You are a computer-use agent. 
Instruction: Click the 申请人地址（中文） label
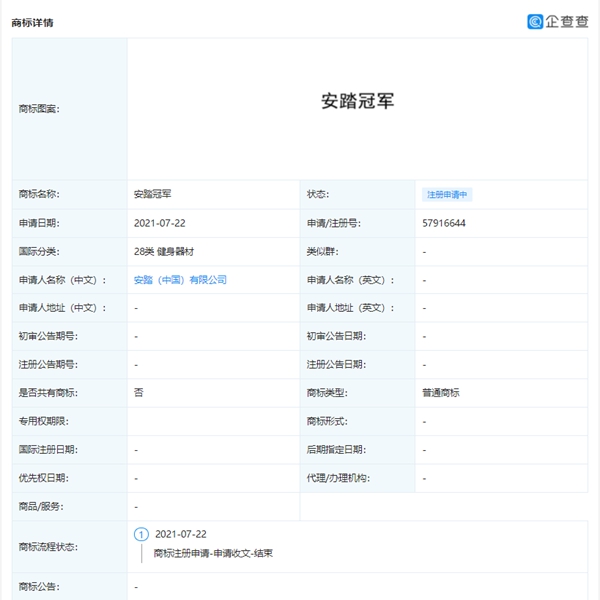click(x=62, y=308)
